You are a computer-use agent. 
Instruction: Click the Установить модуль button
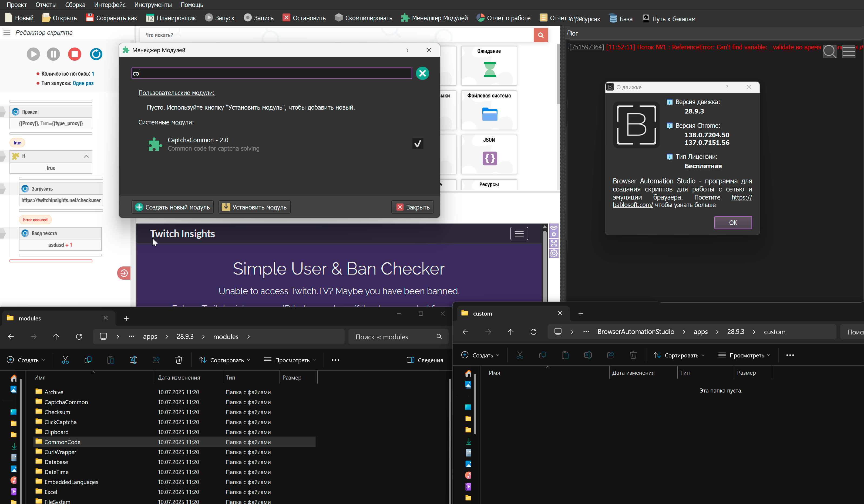coord(254,207)
